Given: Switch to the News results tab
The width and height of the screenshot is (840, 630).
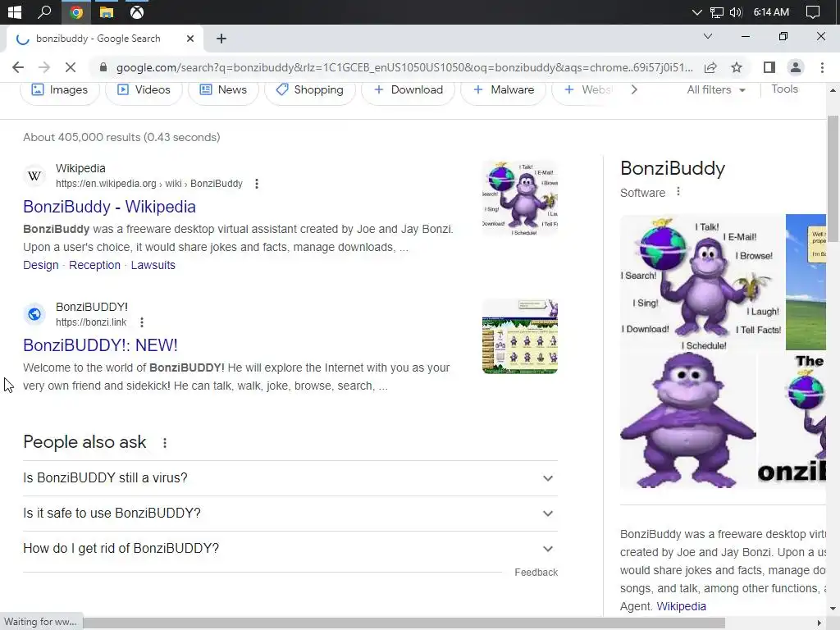Looking at the screenshot, I should (223, 90).
